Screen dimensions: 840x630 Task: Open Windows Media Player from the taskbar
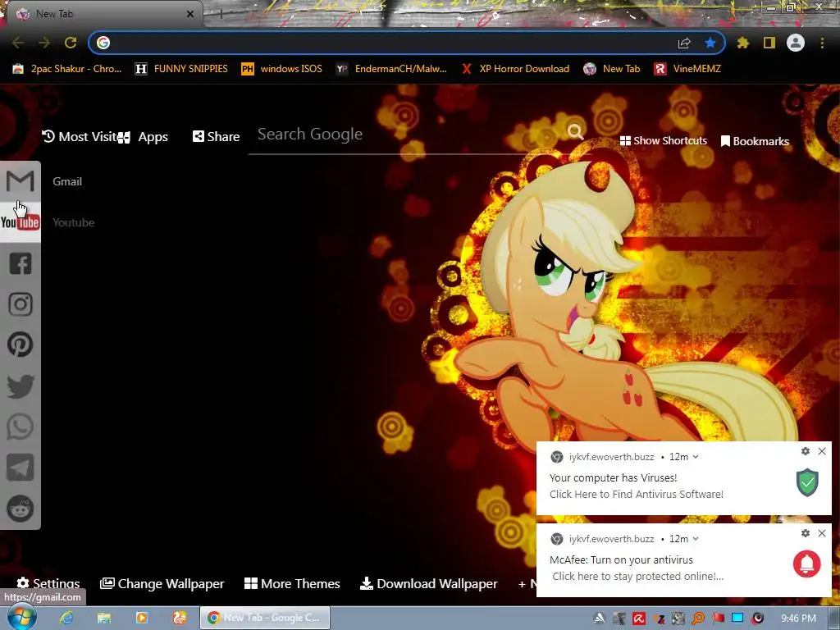[141, 618]
